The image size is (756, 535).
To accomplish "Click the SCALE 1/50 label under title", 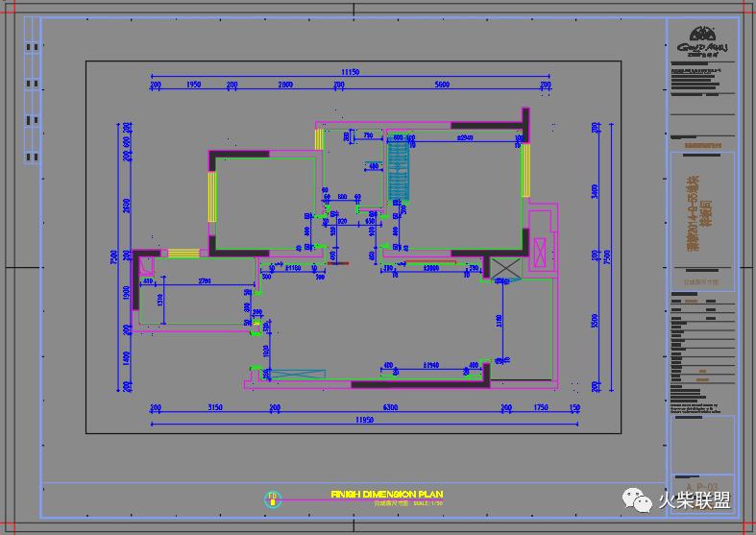I will [x=427, y=503].
